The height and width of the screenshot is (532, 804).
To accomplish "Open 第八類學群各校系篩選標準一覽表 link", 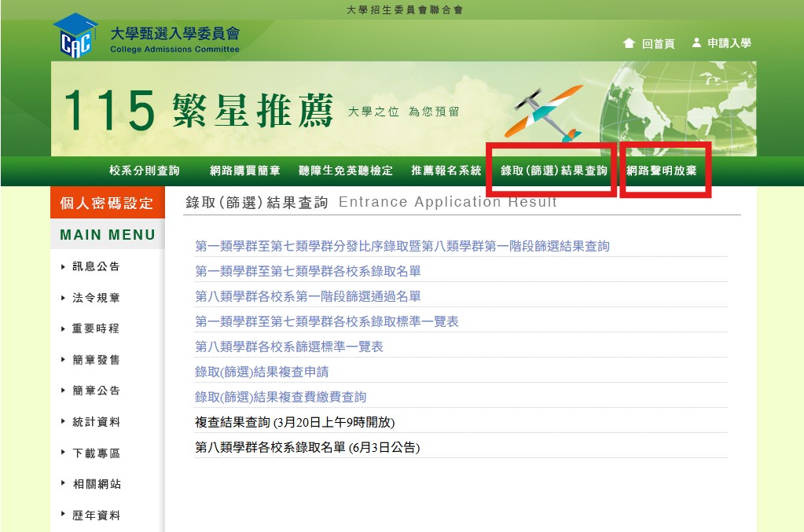I will click(288, 347).
